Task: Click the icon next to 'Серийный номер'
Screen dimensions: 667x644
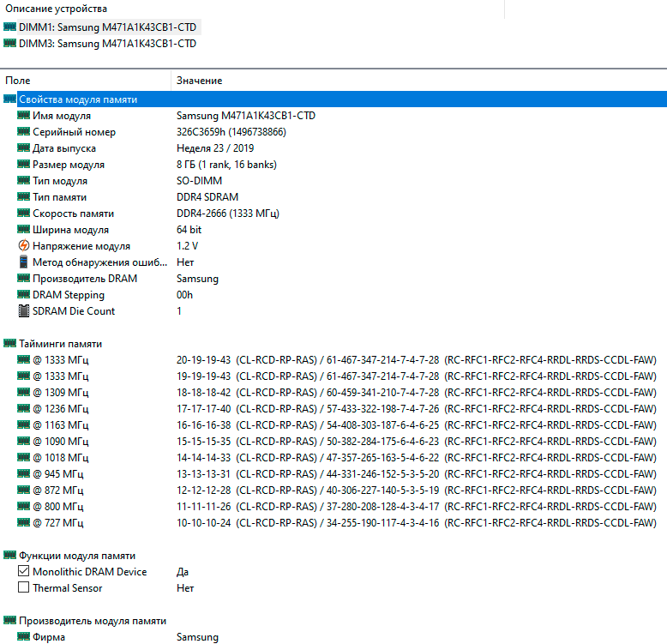Action: pos(23,131)
